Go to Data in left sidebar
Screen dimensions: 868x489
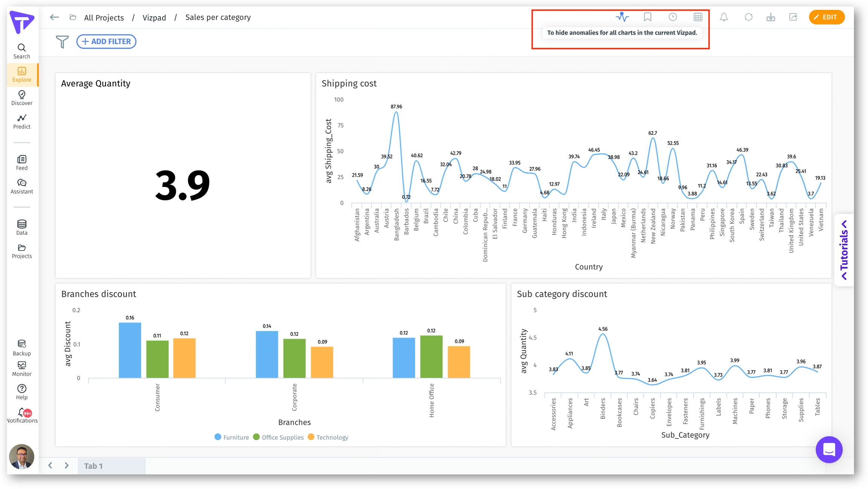(22, 228)
